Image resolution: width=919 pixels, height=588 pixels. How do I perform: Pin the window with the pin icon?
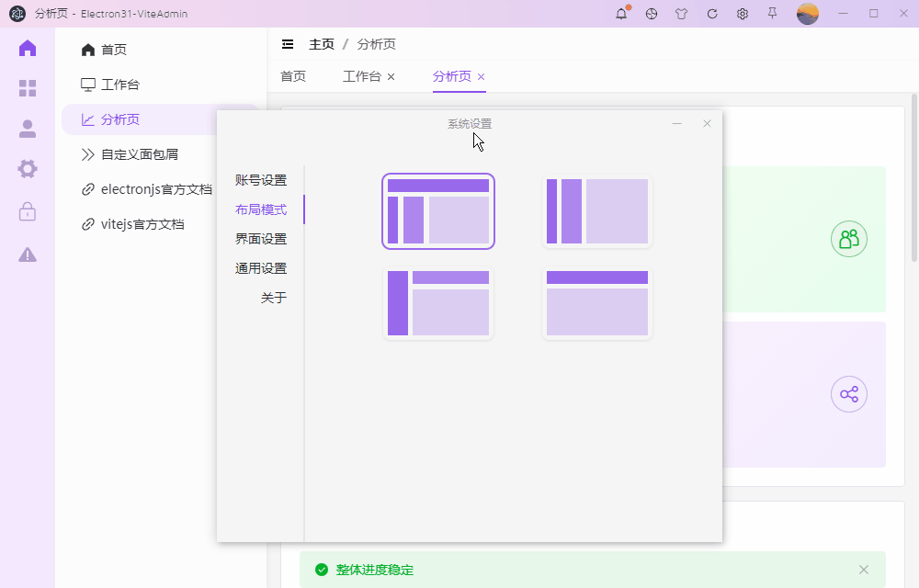pyautogui.click(x=773, y=14)
